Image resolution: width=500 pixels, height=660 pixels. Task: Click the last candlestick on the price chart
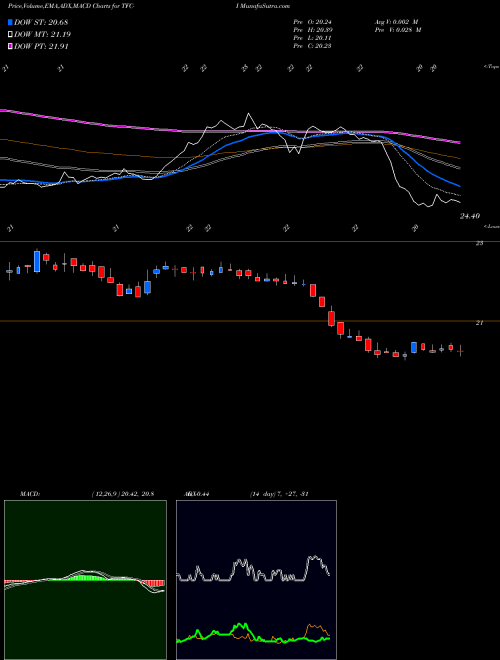pyautogui.click(x=461, y=350)
